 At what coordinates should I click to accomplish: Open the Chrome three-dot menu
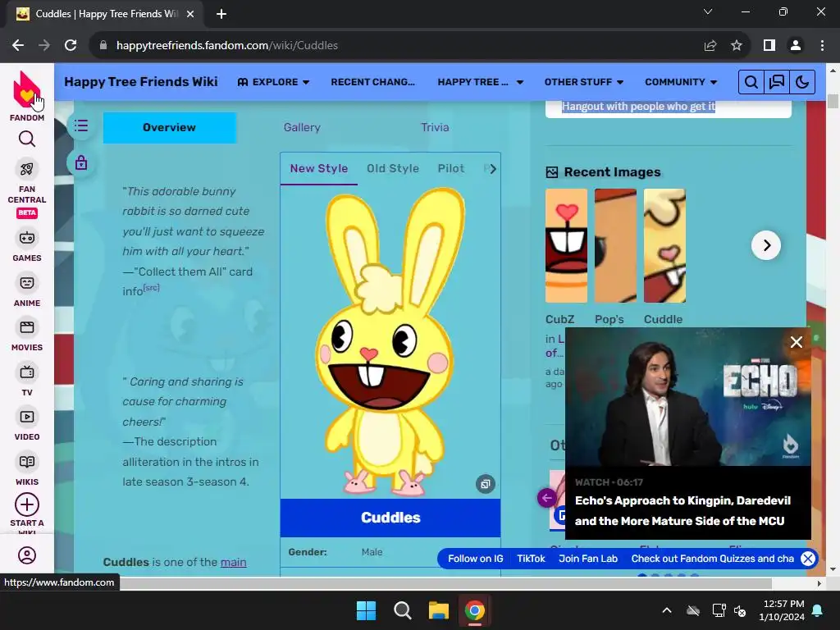click(822, 46)
